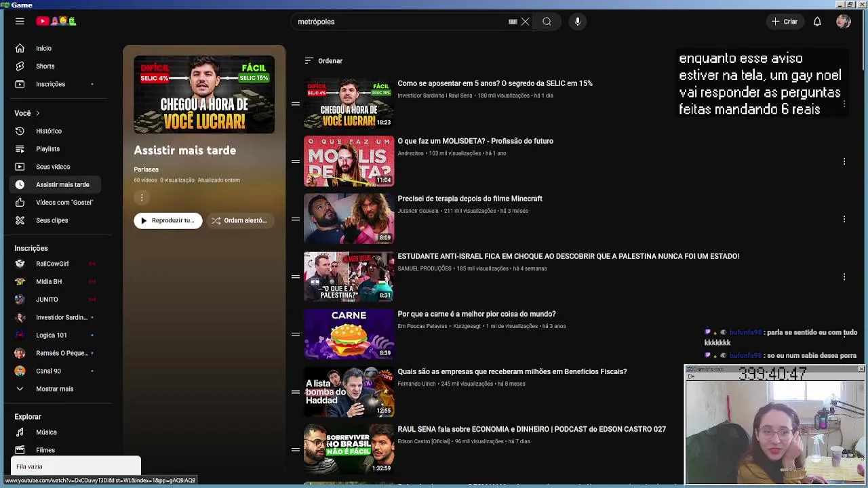Start voice search with microphone
This screenshot has width=868, height=488.
tap(578, 22)
